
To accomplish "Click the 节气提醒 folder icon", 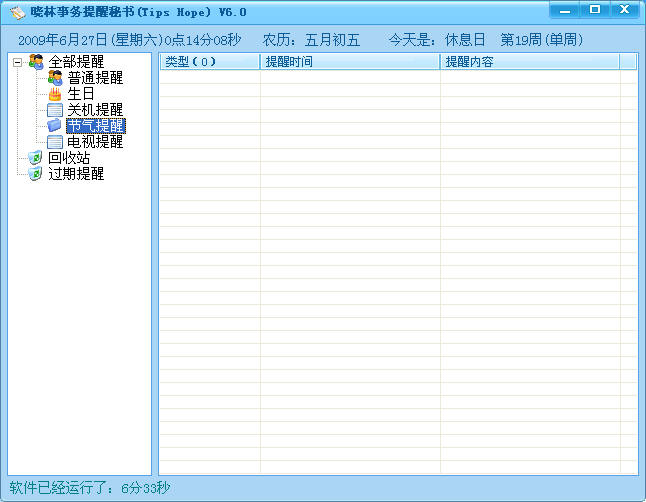I will 54,125.
